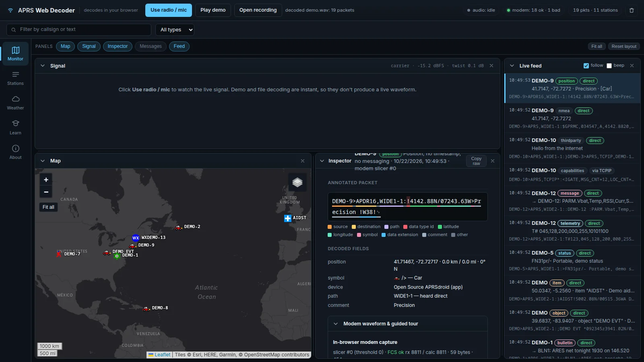
Task: Close the Signal panel
Action: tap(491, 66)
